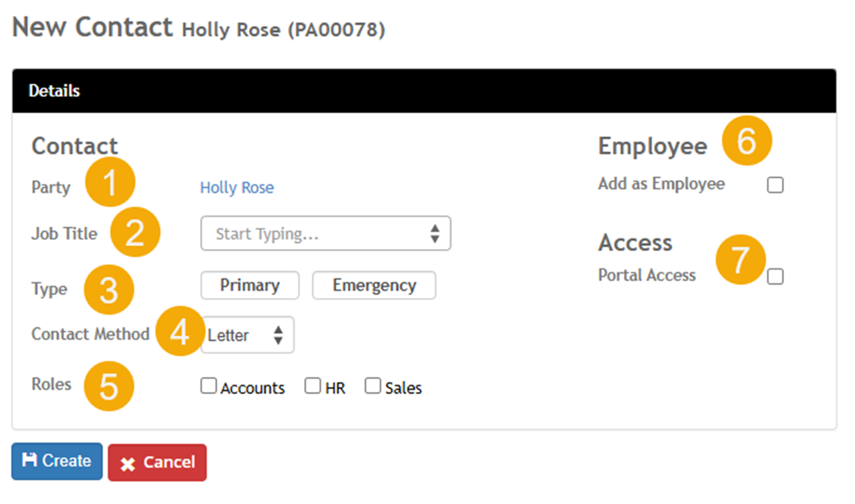Click the Contact section heading
The height and width of the screenshot is (504, 855).
click(75, 146)
